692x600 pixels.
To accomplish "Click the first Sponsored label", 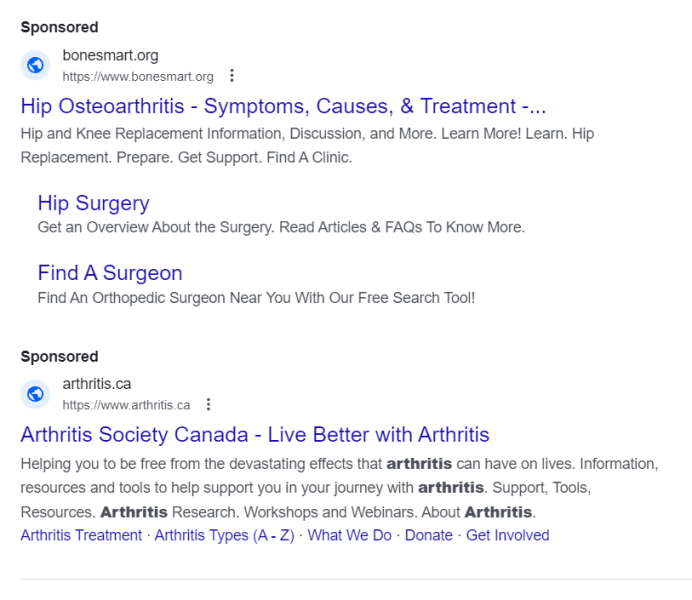I will pyautogui.click(x=59, y=27).
